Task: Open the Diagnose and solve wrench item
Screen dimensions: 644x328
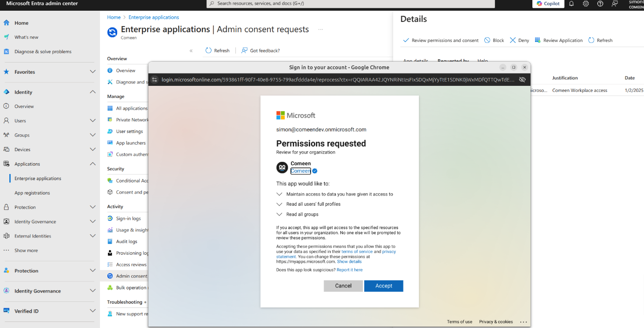Action: (x=127, y=82)
